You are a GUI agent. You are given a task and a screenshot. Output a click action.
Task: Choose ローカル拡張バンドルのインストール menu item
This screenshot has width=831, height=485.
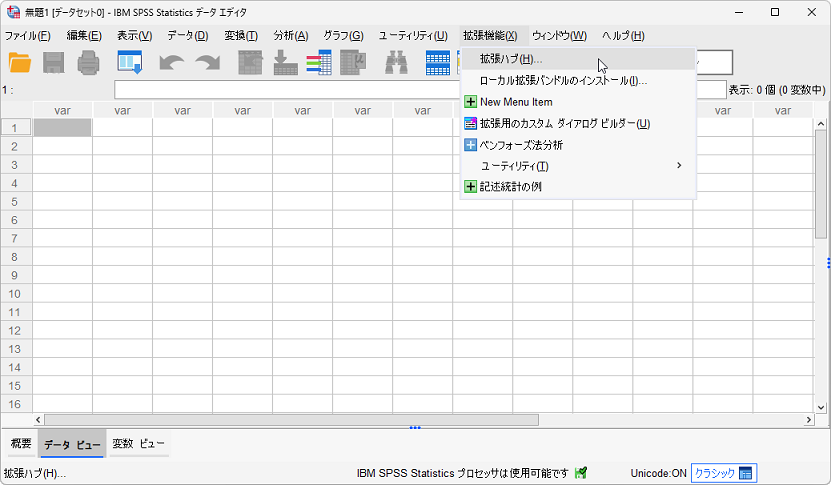point(563,80)
